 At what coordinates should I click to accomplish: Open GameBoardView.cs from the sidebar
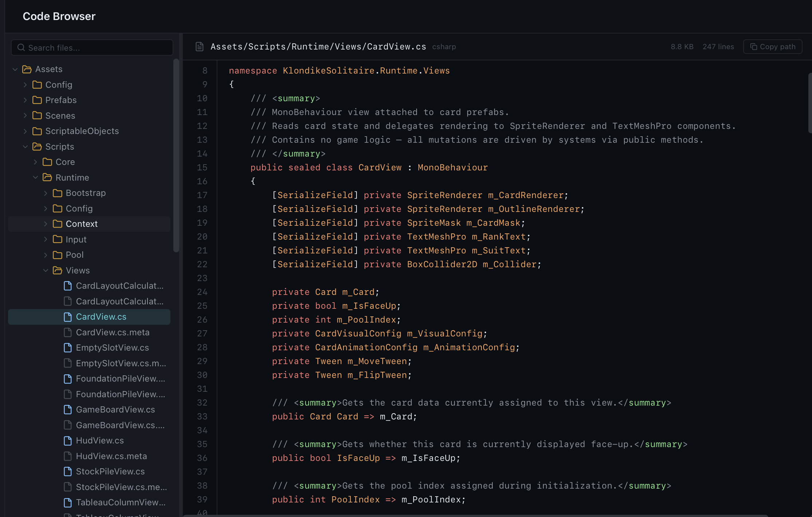click(x=115, y=409)
